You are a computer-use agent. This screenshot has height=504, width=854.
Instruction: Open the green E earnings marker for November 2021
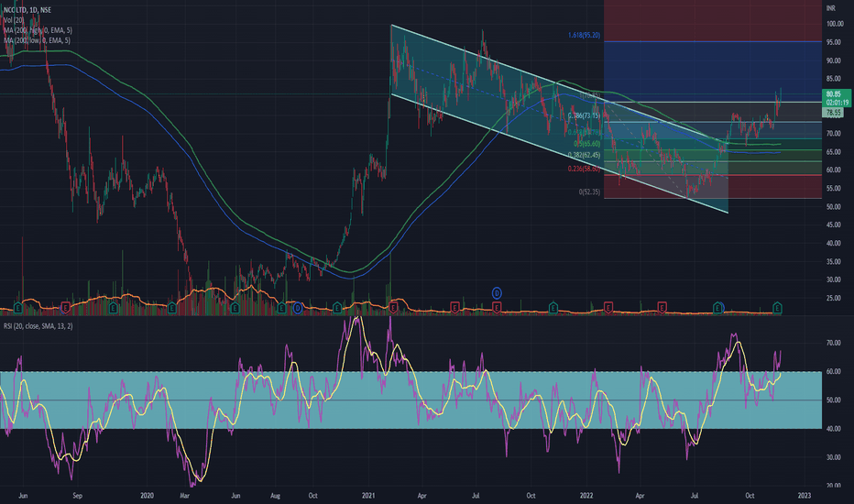[x=553, y=308]
